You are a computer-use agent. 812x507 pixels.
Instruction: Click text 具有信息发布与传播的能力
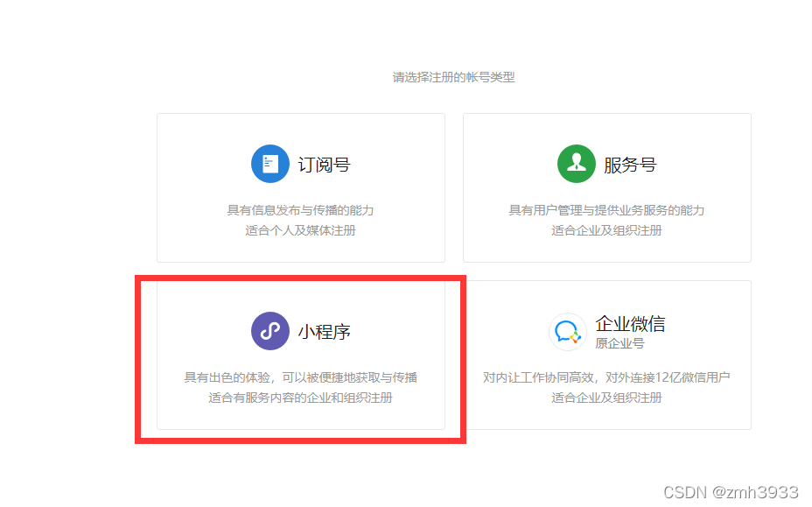[x=300, y=210]
